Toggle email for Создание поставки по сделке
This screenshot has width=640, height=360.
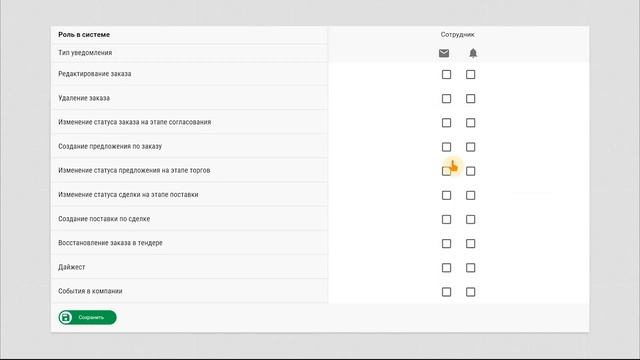coord(447,219)
